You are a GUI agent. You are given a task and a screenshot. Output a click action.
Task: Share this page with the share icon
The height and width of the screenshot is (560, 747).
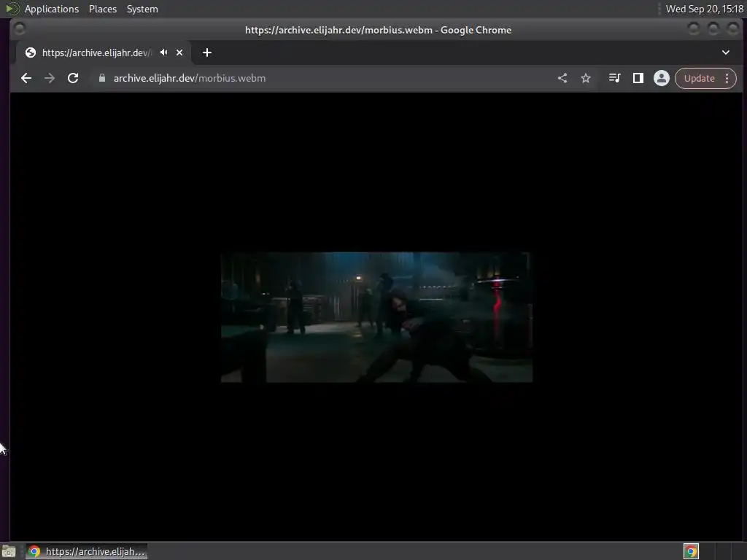[562, 78]
